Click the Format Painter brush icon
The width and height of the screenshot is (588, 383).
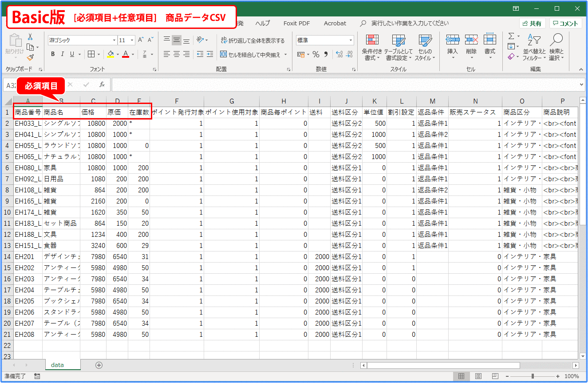pos(30,57)
